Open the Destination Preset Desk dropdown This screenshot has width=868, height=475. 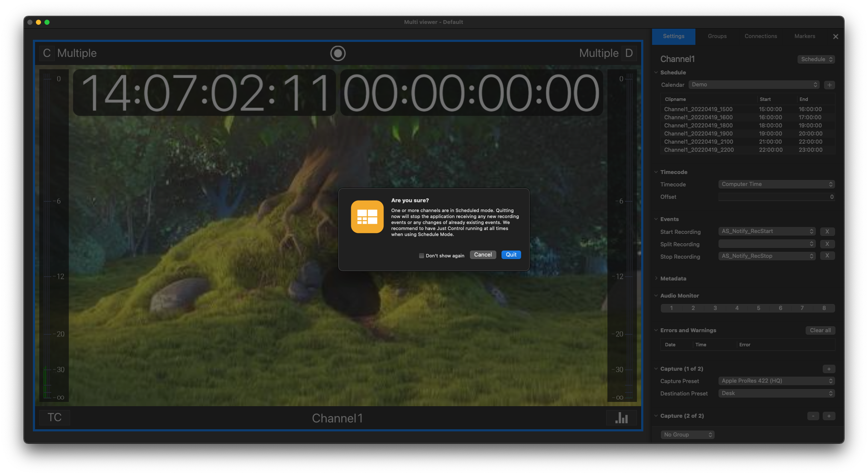(x=776, y=393)
